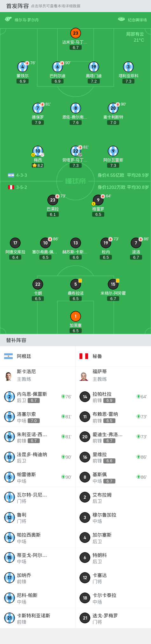Click Messi's 8.2 rating badge
Image resolution: width=151 pixels, height=644 pixels.
coord(38,165)
